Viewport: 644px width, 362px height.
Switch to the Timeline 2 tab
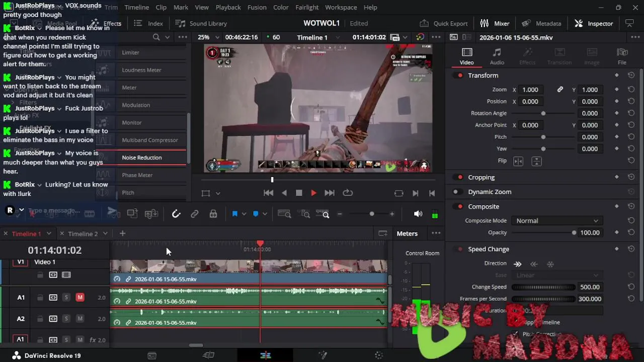83,234
